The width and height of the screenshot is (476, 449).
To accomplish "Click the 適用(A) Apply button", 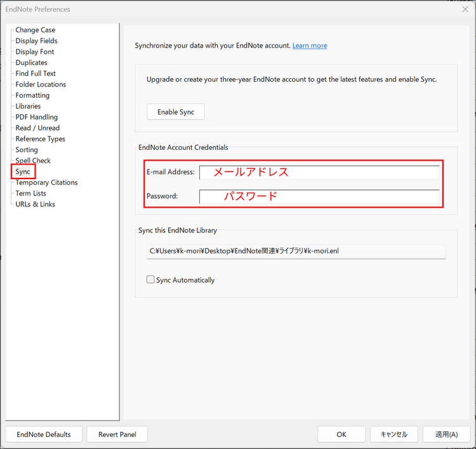I will (446, 434).
